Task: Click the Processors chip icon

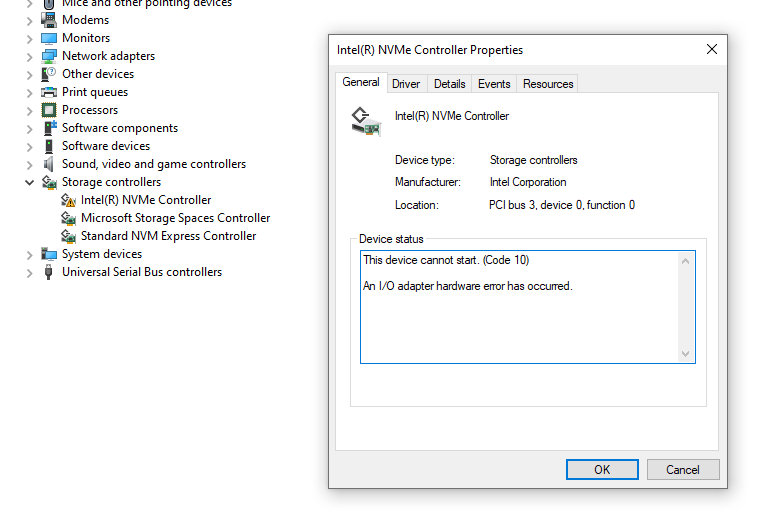Action: pos(49,110)
